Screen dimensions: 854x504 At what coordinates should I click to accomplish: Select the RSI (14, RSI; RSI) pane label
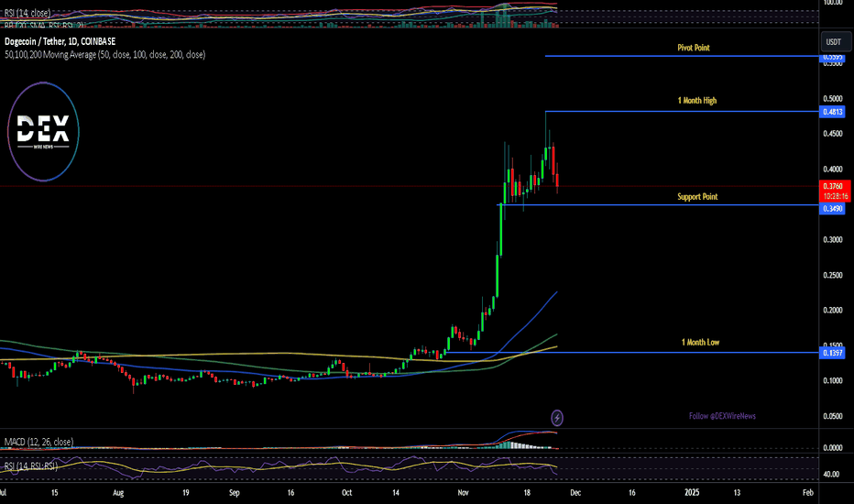(31, 466)
